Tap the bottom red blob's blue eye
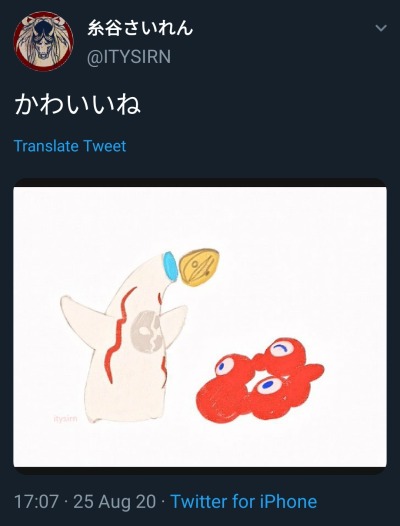Screen dimensions: 400x526 [x=269, y=384]
